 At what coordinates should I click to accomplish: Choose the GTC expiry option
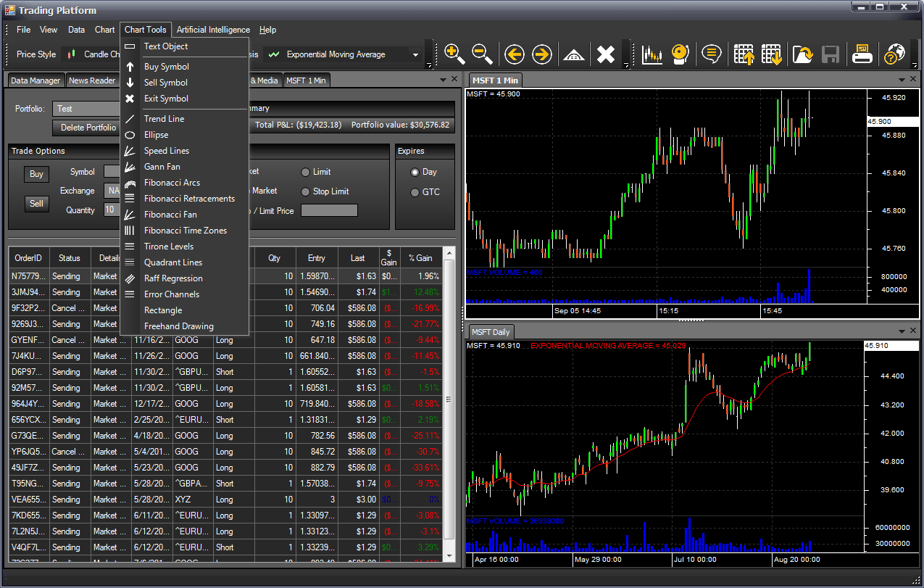pos(415,192)
